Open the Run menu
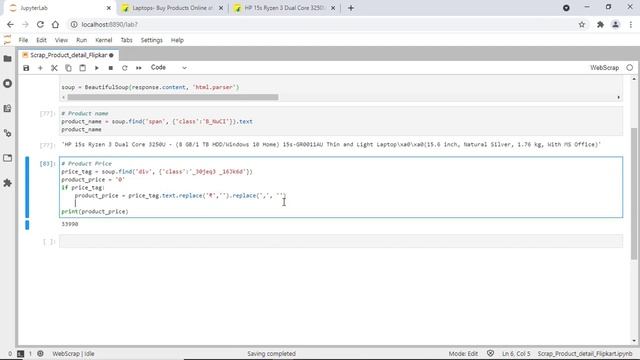Screen dimensions: 640x360 tap(81, 40)
